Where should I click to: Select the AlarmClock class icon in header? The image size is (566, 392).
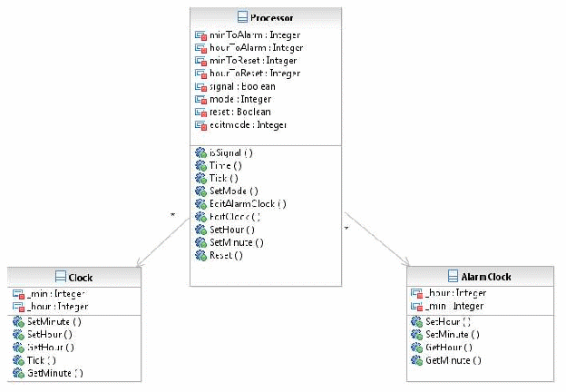click(x=453, y=276)
